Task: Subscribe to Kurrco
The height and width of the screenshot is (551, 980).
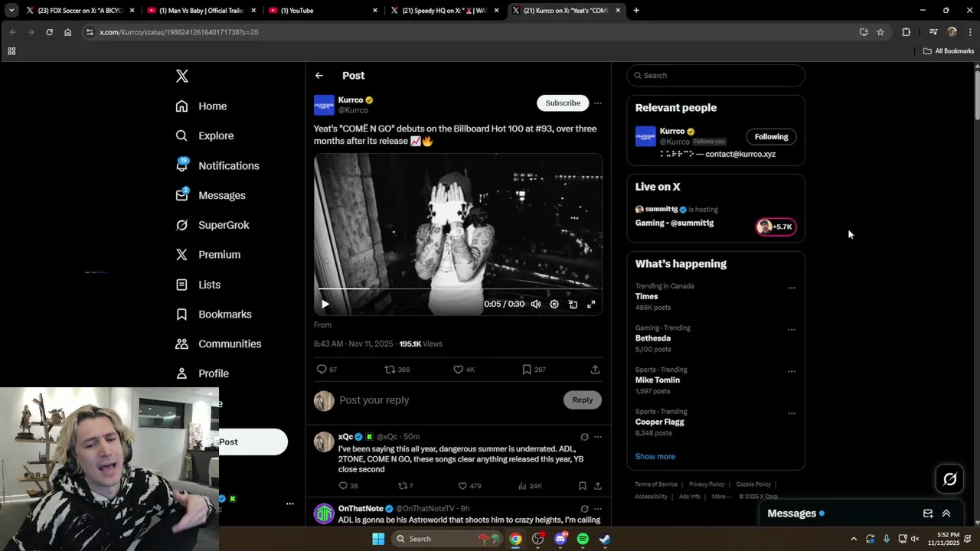Action: click(563, 103)
